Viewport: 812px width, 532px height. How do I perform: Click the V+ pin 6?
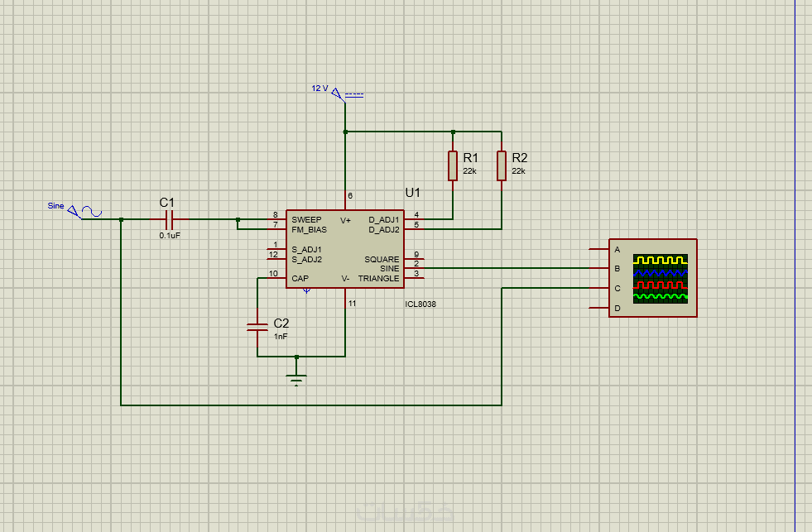coord(345,200)
